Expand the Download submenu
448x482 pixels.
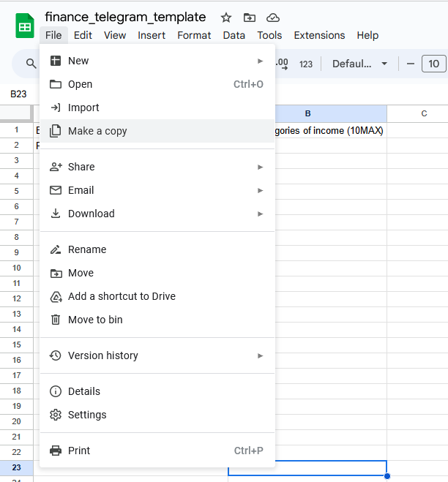point(157,214)
